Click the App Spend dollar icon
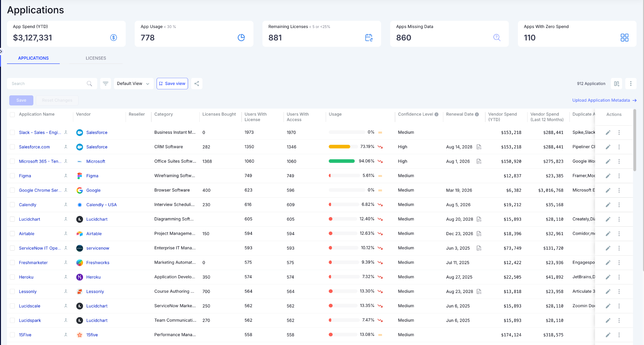This screenshot has height=345, width=644. (114, 38)
